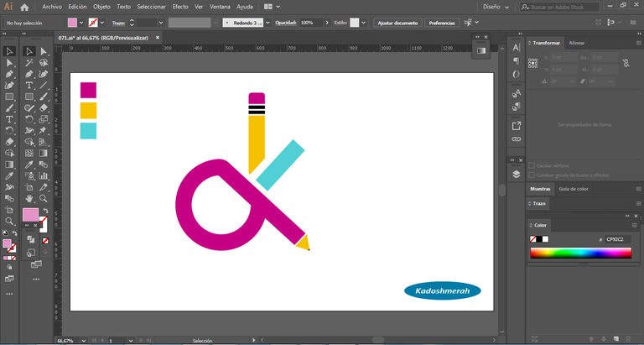Choose the Shaper tool
Screen dimensions: 644x345
pos(29,108)
